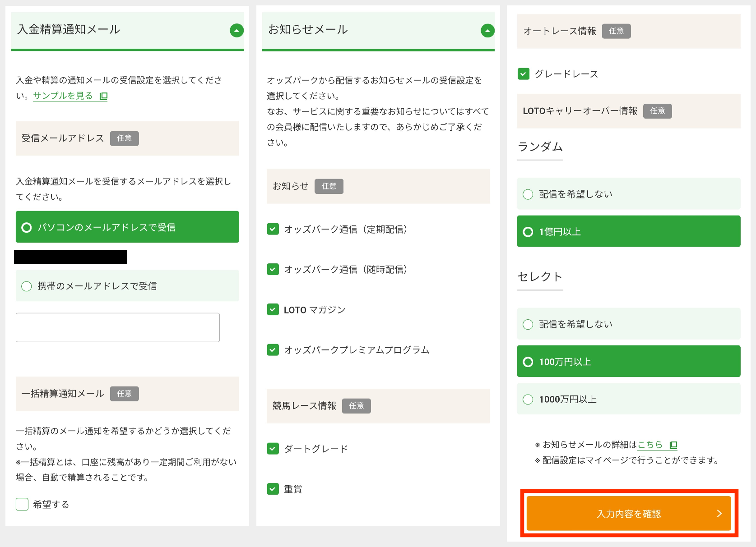
Task: Click external-window icon beside こちら
Action: pos(673,445)
